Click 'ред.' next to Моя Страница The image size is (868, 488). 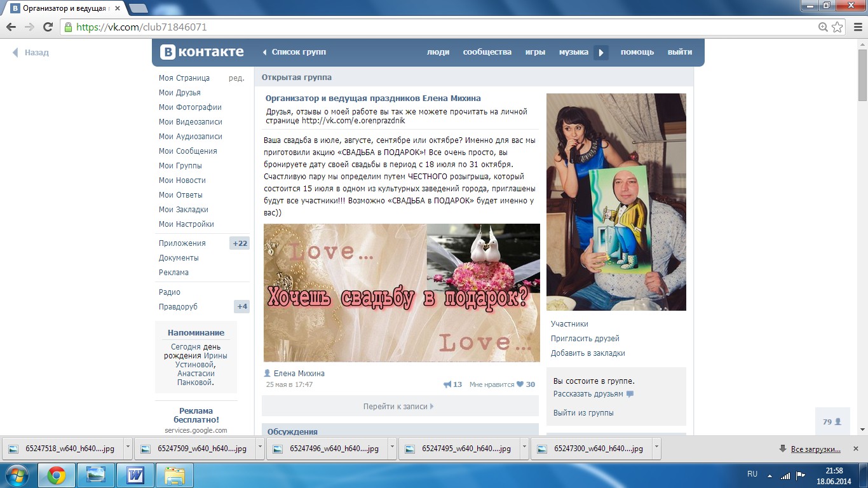click(x=236, y=78)
